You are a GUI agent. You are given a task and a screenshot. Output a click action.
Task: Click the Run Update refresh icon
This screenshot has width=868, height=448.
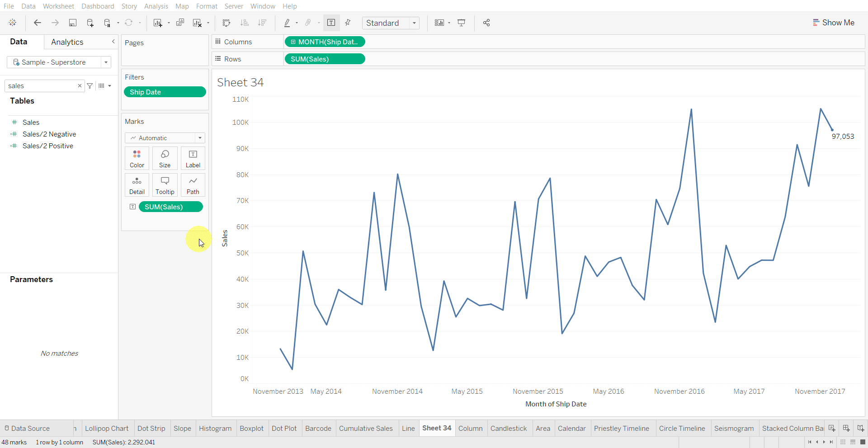click(x=129, y=23)
